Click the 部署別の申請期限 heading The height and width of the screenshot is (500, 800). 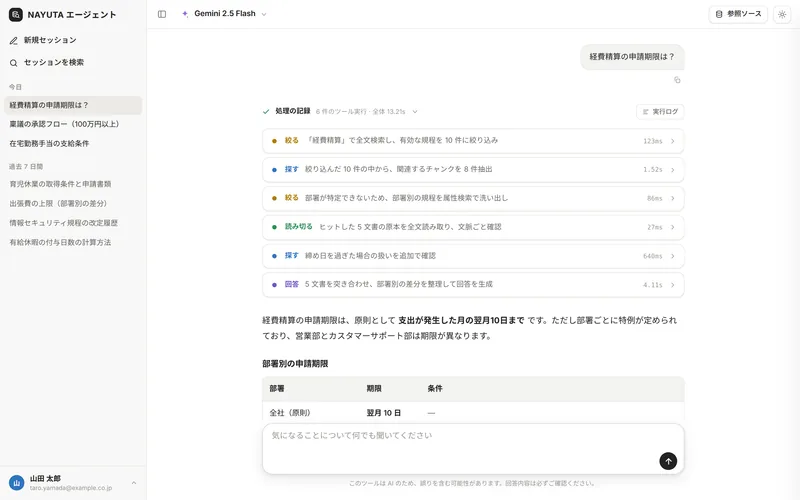click(x=295, y=364)
